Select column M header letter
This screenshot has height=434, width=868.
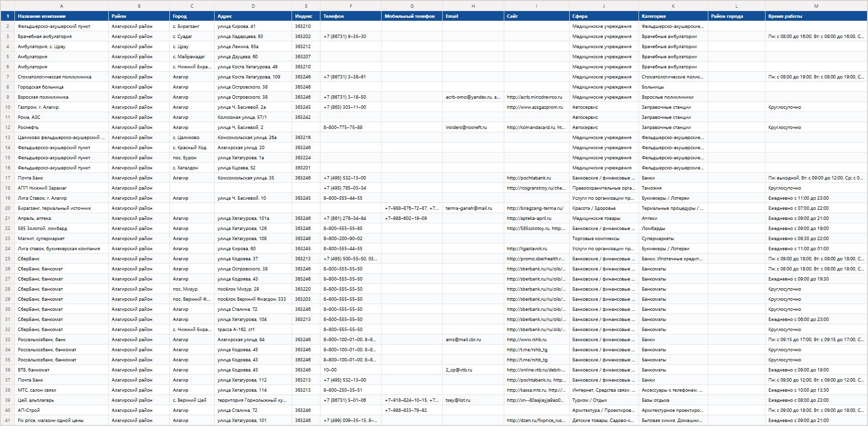click(816, 6)
